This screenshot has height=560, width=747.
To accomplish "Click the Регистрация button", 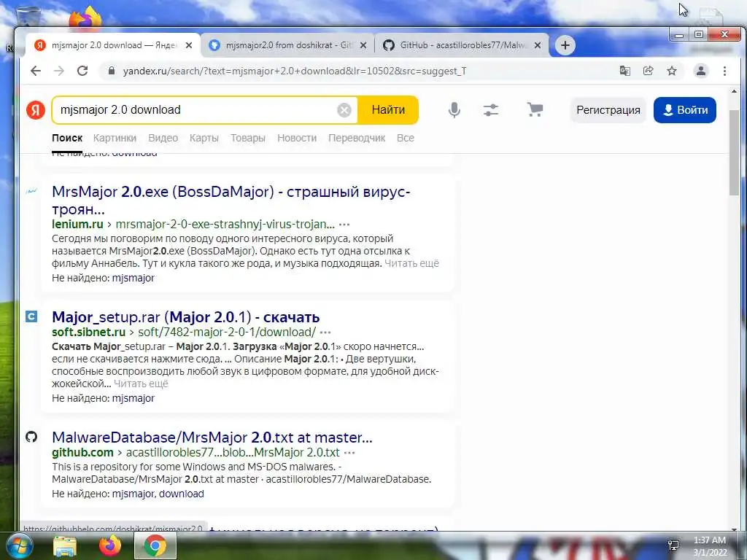I will point(608,110).
